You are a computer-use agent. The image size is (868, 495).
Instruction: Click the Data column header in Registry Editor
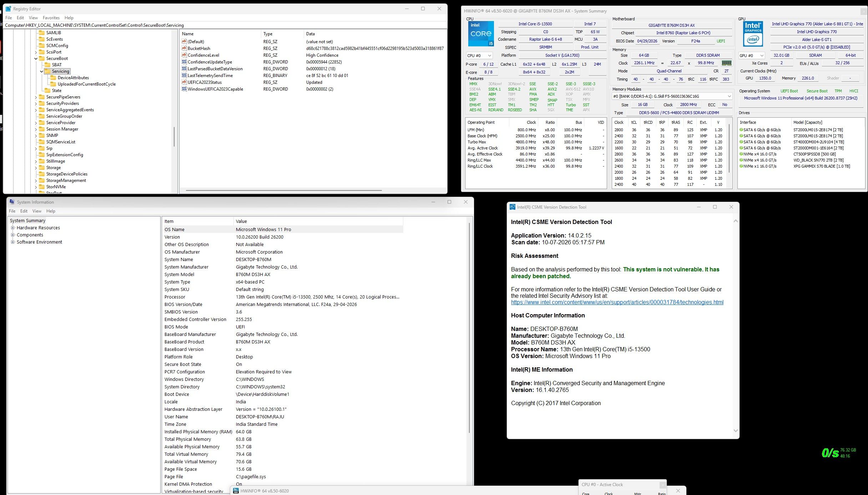(375, 34)
